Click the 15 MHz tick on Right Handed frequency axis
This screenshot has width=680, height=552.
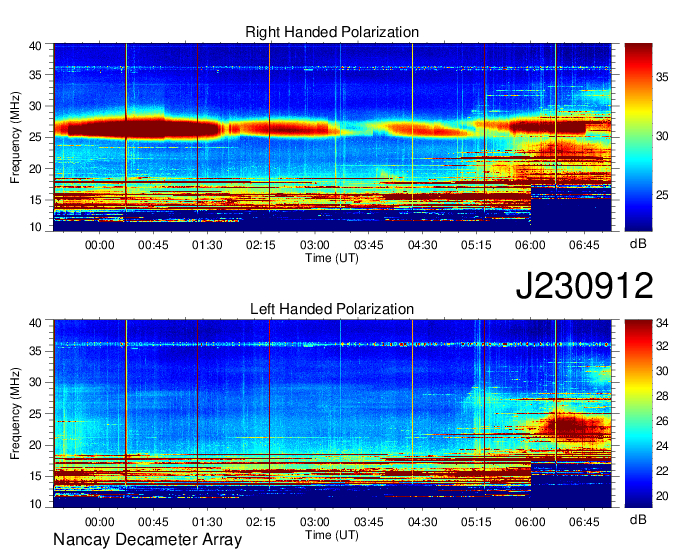[36, 200]
